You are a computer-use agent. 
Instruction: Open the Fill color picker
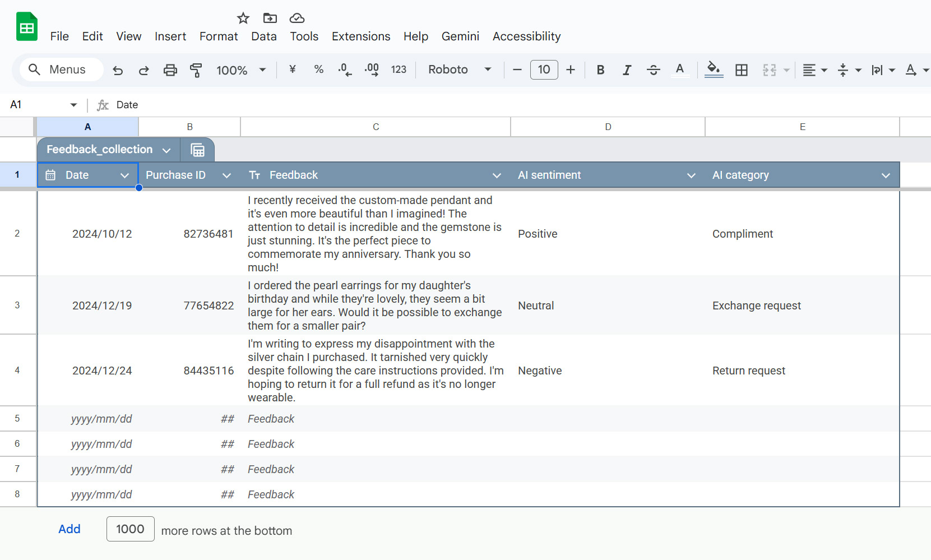pyautogui.click(x=713, y=70)
